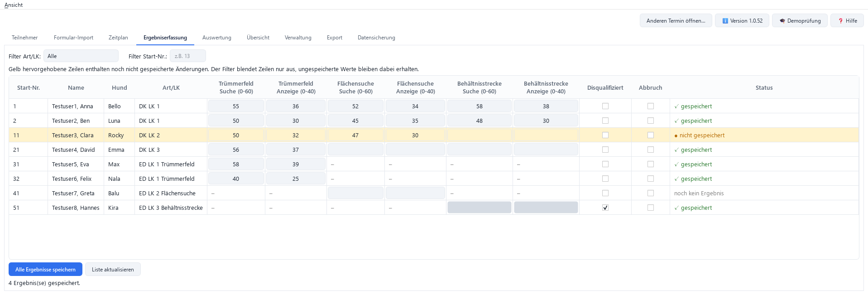The height and width of the screenshot is (295, 868).
Task: Edit Behältnisstrecke Anzeige value for Testuser2, Ben
Action: (546, 121)
